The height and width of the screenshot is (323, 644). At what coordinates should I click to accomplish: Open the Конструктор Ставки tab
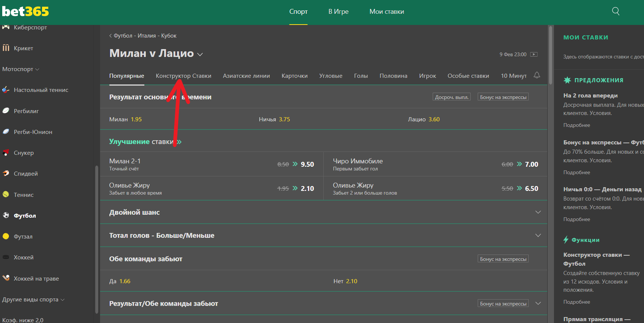183,76
